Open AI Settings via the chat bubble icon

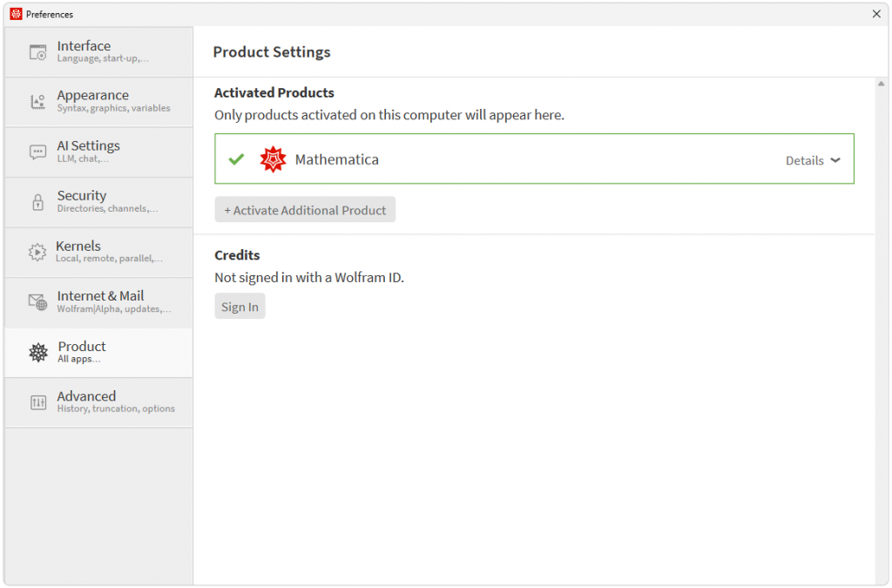click(x=37, y=151)
